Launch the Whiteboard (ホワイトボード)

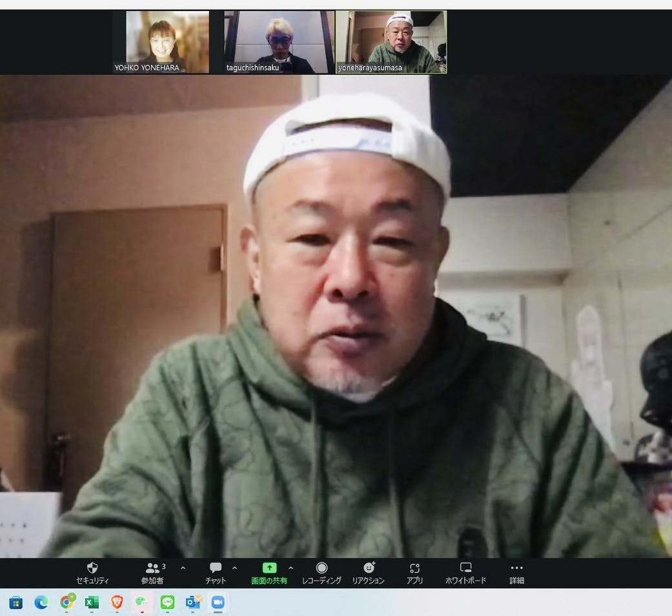pos(465,572)
